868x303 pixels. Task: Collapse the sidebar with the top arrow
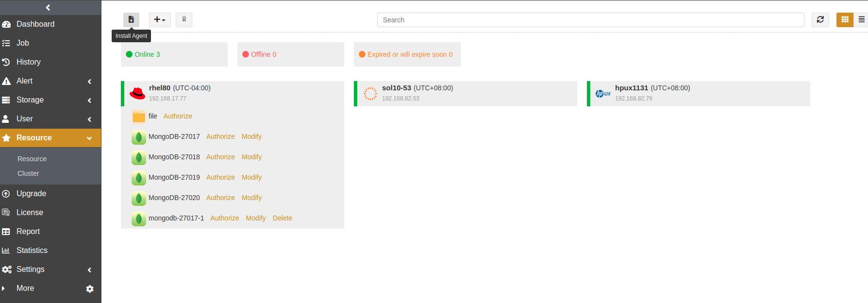click(x=48, y=7)
